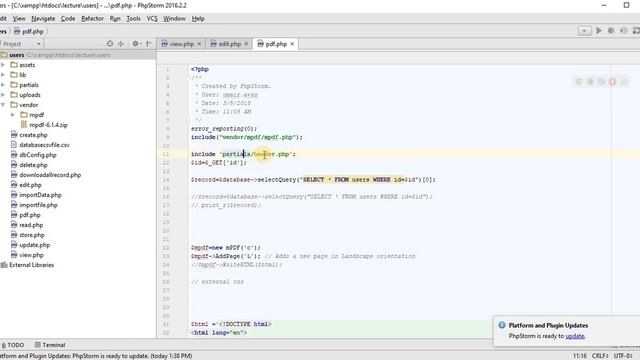Click the update link in notification
This screenshot has width=640, height=360.
[575, 336]
